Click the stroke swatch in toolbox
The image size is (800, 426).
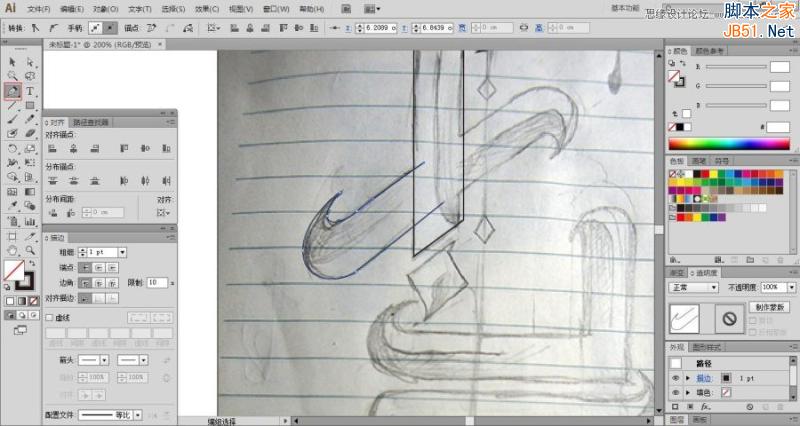coord(24,281)
